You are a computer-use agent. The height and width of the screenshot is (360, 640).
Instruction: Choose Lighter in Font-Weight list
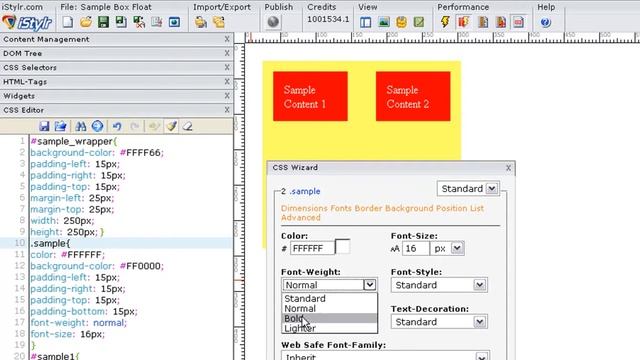click(x=329, y=328)
